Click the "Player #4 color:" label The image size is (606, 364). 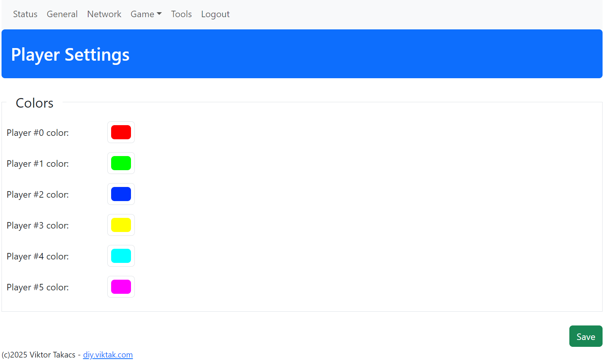38,256
